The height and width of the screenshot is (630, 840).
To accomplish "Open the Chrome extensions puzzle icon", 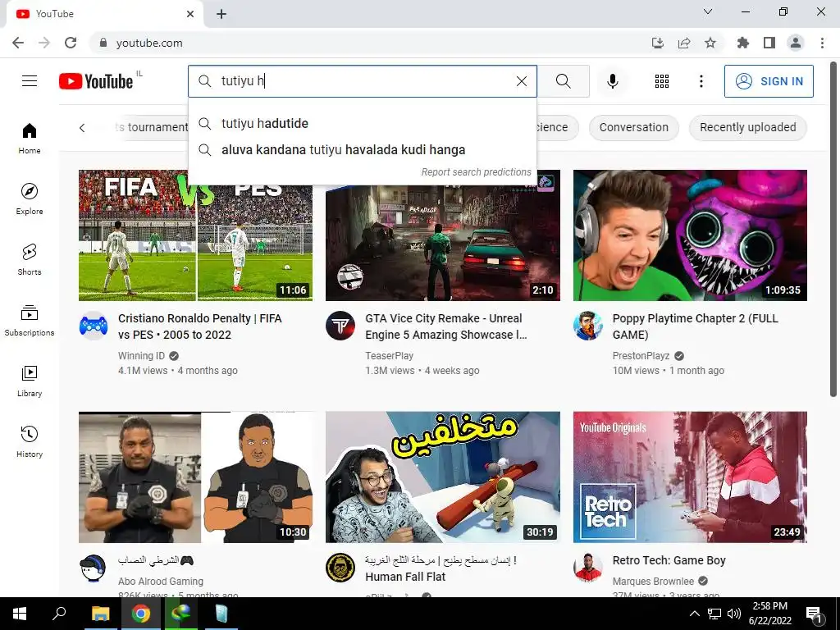I will coord(742,43).
